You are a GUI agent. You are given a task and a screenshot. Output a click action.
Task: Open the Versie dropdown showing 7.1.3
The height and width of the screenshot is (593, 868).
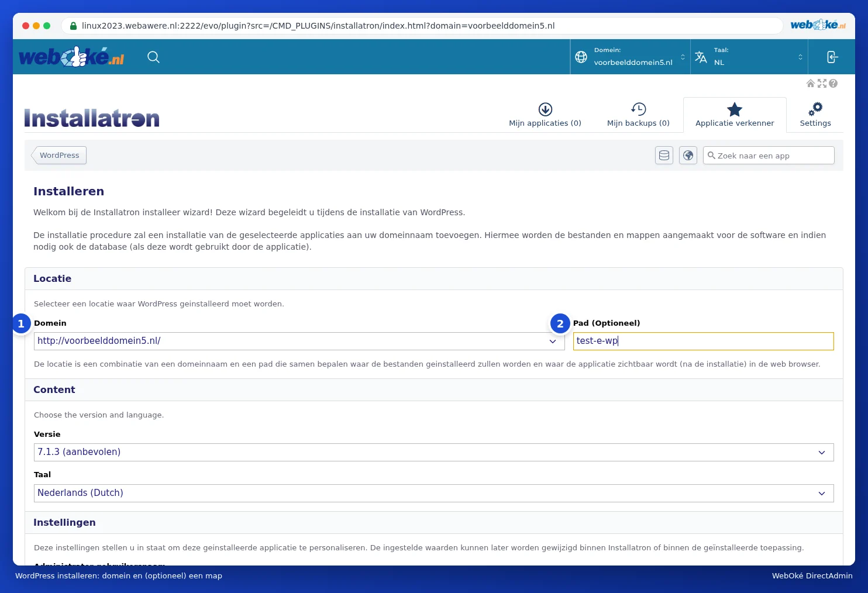434,452
